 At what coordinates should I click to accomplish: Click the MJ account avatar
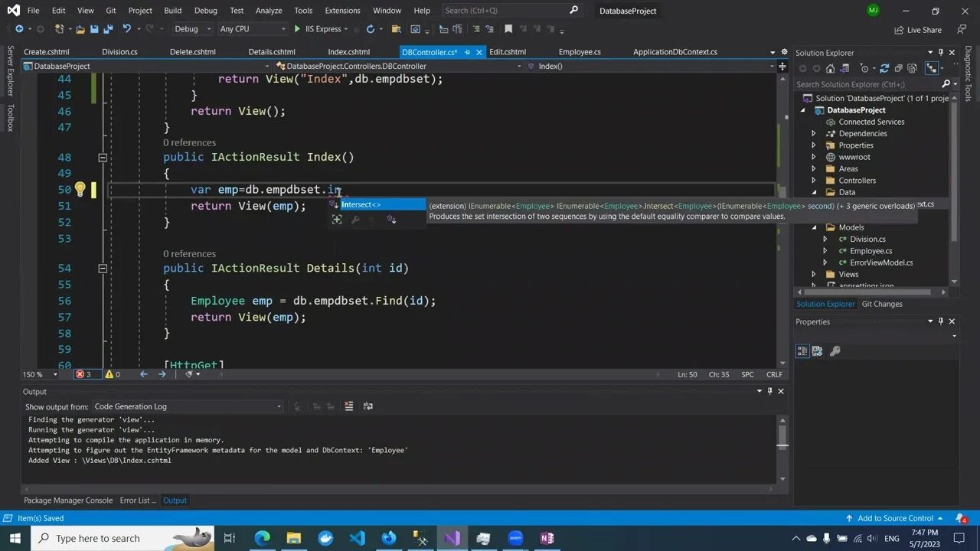pos(874,11)
